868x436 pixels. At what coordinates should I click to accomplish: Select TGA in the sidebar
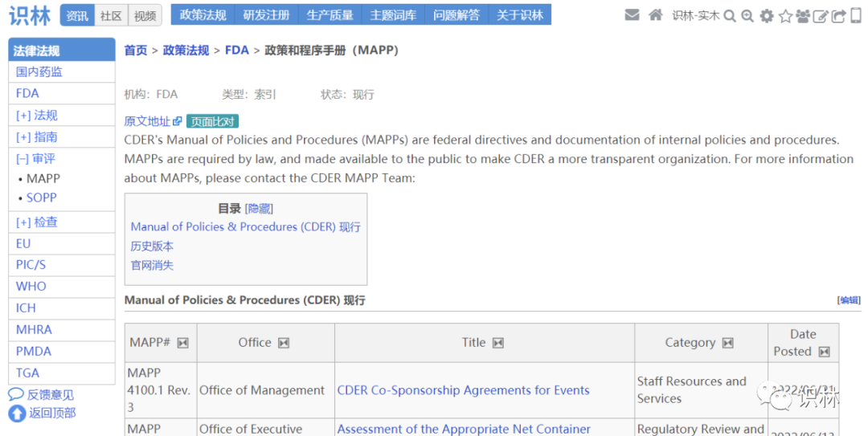(x=27, y=373)
